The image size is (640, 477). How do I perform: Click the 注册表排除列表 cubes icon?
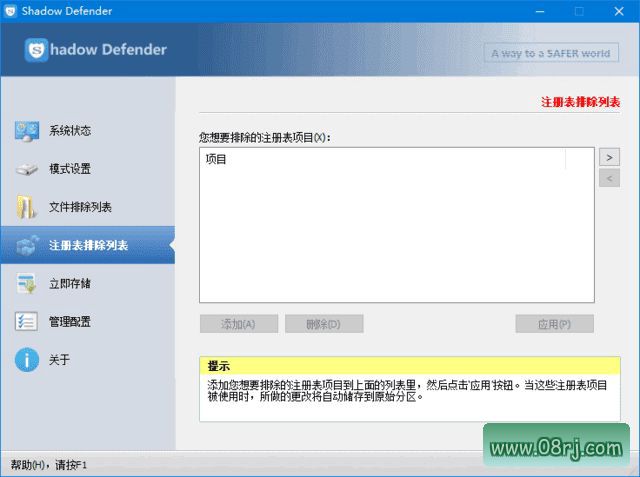click(x=27, y=245)
